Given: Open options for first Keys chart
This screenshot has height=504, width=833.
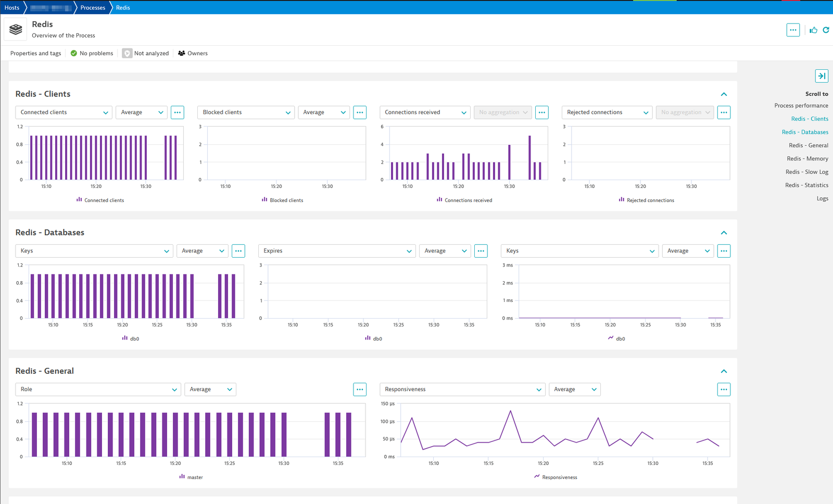Looking at the screenshot, I should (x=238, y=251).
